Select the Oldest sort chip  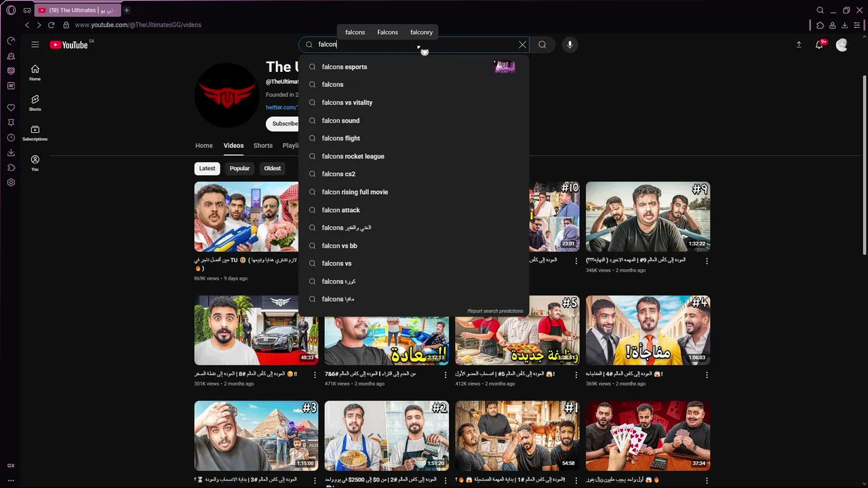(x=273, y=168)
